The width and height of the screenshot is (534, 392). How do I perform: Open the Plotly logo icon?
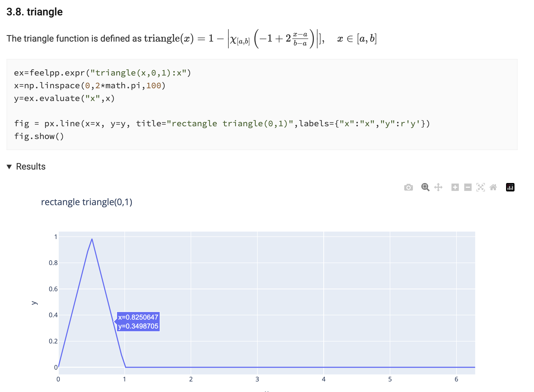pos(510,187)
